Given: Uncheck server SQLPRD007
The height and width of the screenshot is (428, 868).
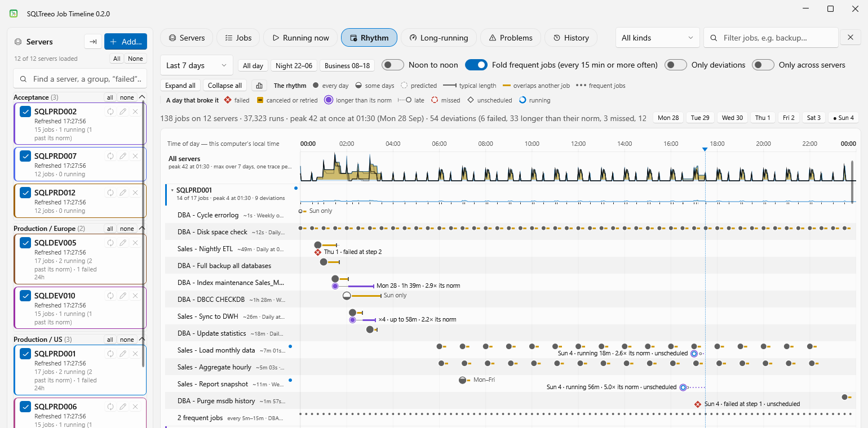Looking at the screenshot, I should (25, 156).
